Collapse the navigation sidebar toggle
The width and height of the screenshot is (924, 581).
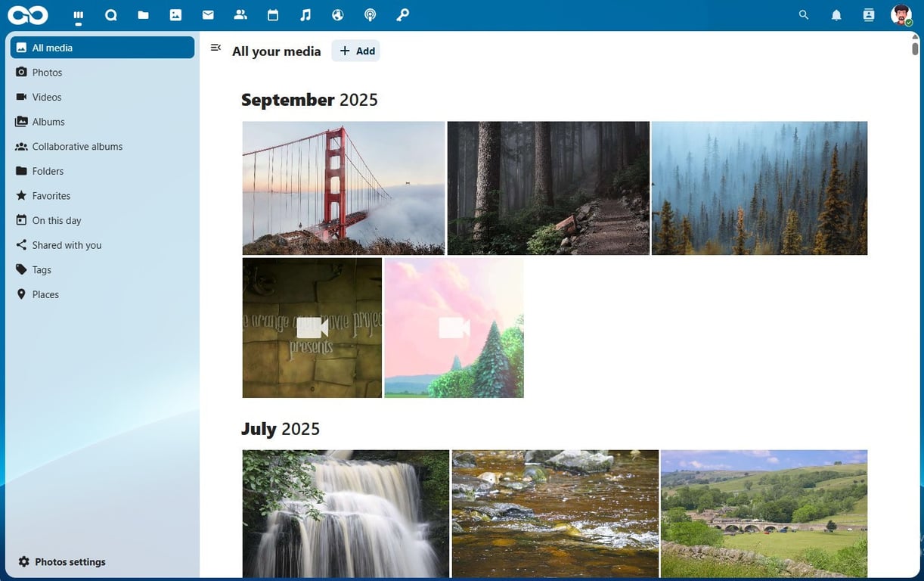pyautogui.click(x=215, y=48)
